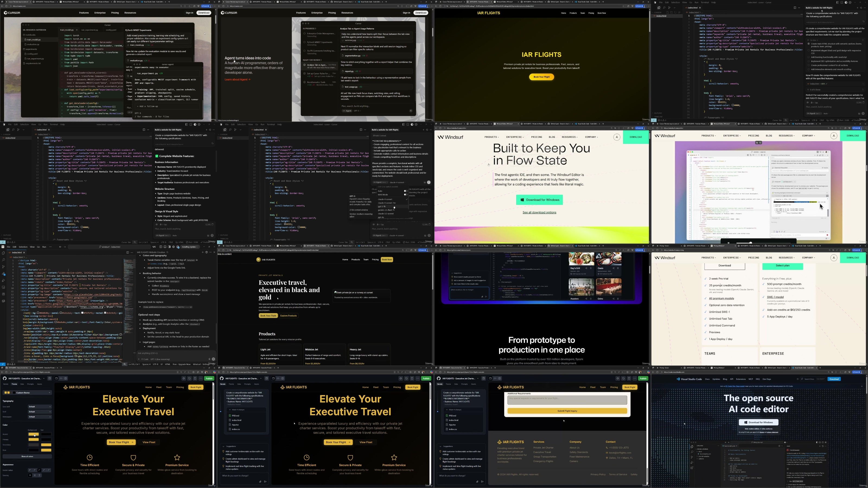The height and width of the screenshot is (488, 868).
Task: Open settings gear in Cursor model-picker window
Action: click(416, 125)
